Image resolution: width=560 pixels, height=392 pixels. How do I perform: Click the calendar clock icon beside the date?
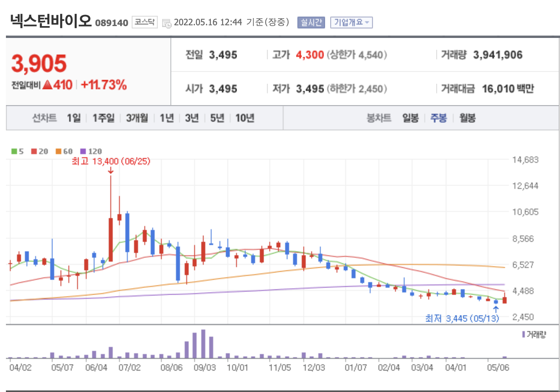tap(166, 23)
